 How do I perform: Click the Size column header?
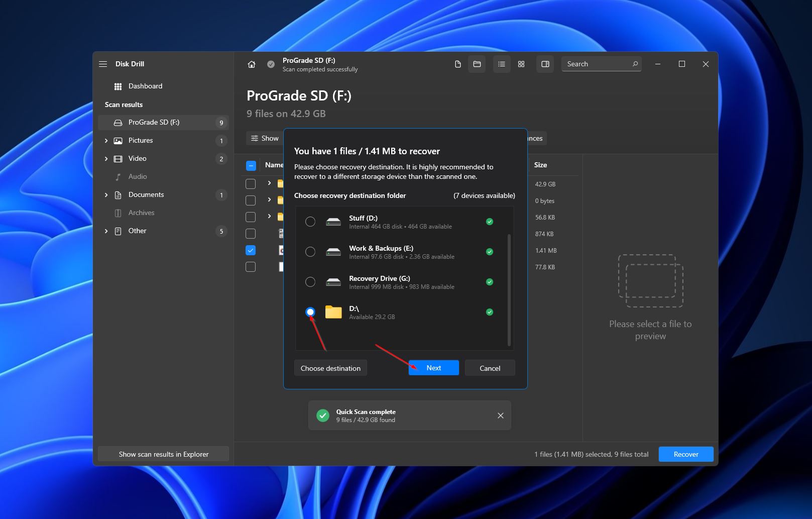tap(540, 165)
